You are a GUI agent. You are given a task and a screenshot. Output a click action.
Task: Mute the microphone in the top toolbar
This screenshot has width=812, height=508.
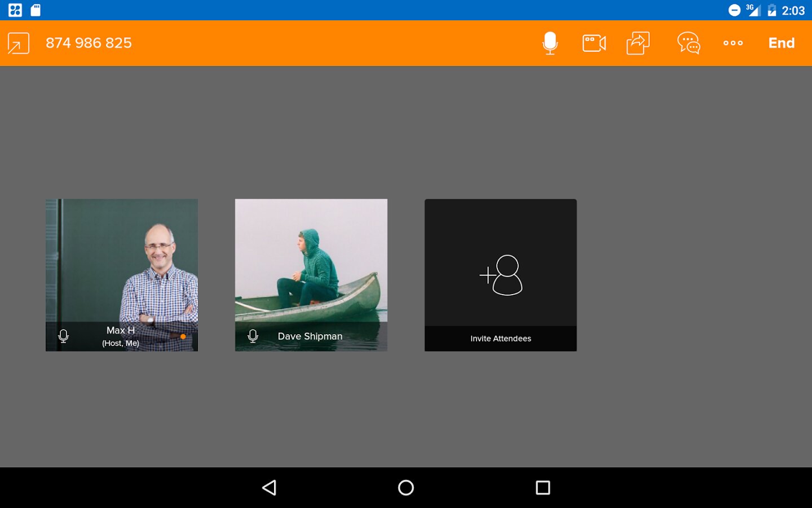pos(550,43)
